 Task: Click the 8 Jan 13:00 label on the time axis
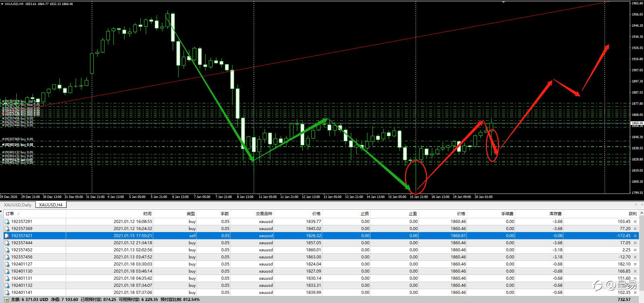click(245, 197)
